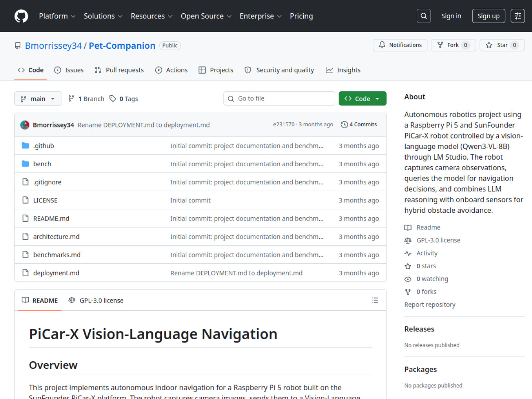Open Bmorrissey34 owner profile link in header
The height and width of the screenshot is (399, 532).
tap(53, 45)
